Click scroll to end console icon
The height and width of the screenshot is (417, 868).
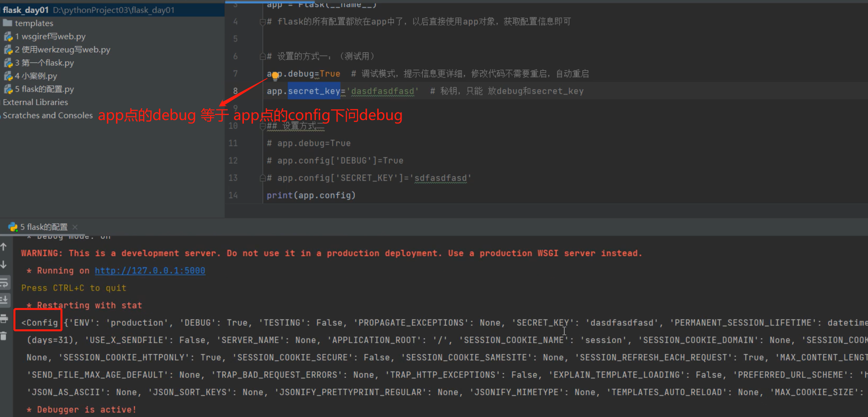coord(4,300)
